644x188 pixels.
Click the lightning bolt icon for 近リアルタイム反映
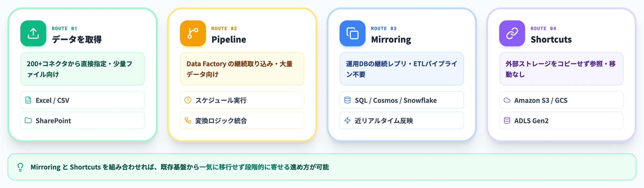(347, 120)
